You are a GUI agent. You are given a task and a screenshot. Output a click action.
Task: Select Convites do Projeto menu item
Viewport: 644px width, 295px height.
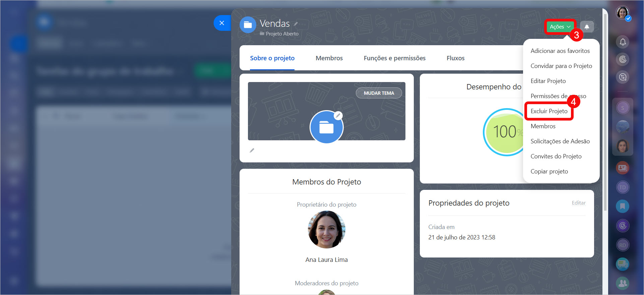pyautogui.click(x=556, y=156)
